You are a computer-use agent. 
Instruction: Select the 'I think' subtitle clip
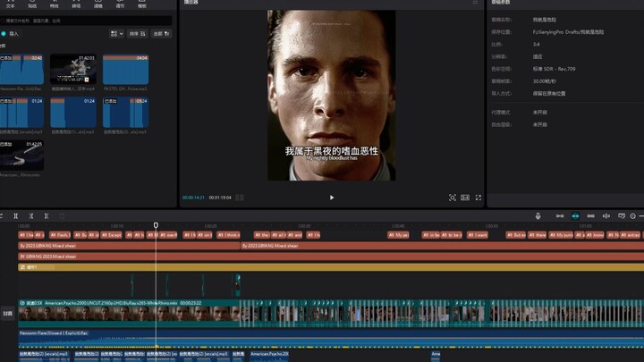coord(228,235)
